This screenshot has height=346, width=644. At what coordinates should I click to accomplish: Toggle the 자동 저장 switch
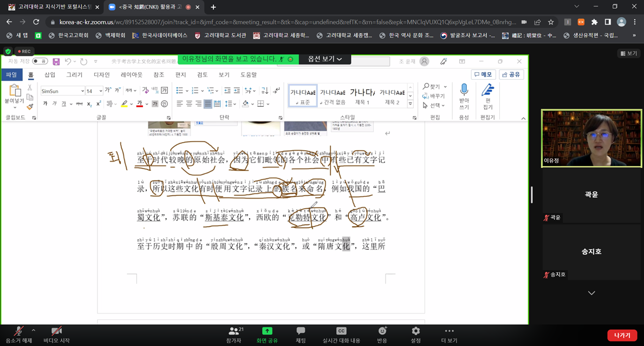[40, 62]
